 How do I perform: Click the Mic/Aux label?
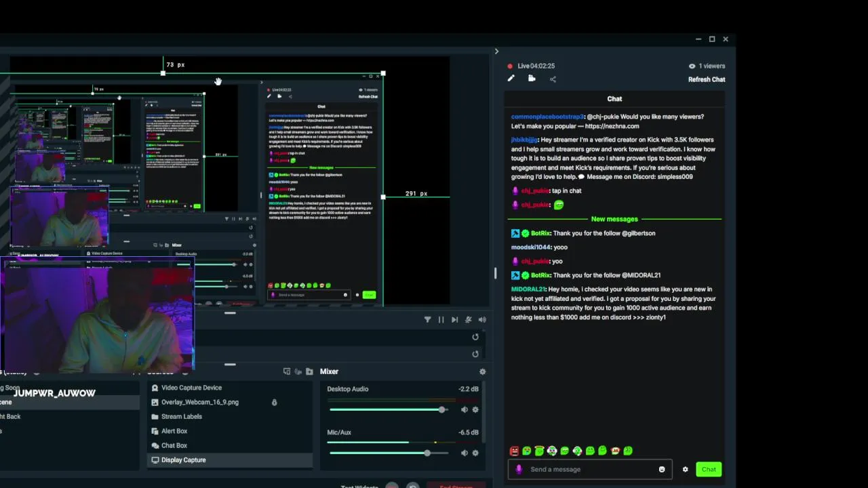339,432
